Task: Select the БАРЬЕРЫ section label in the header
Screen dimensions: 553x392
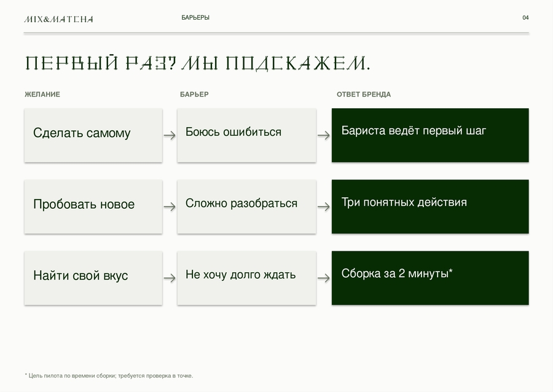Action: (x=195, y=18)
